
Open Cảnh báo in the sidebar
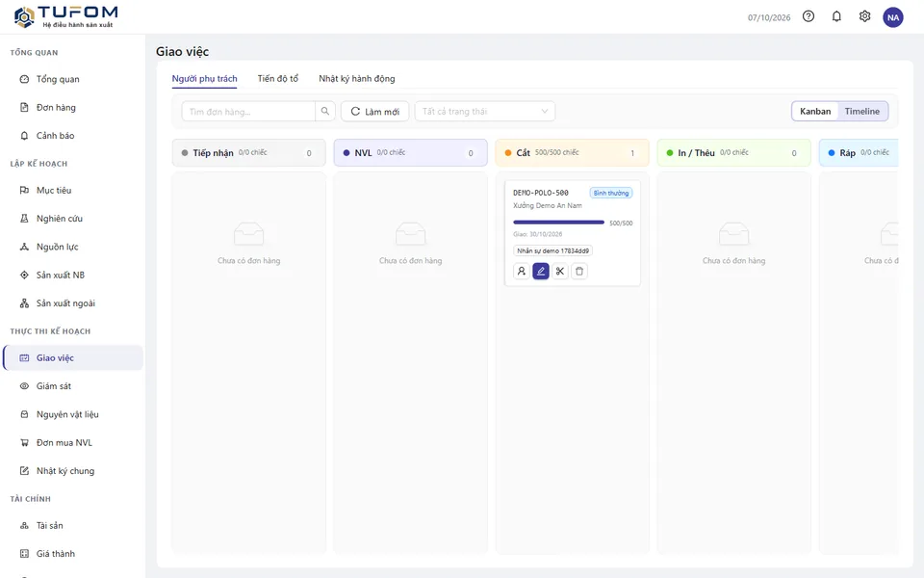72,136
